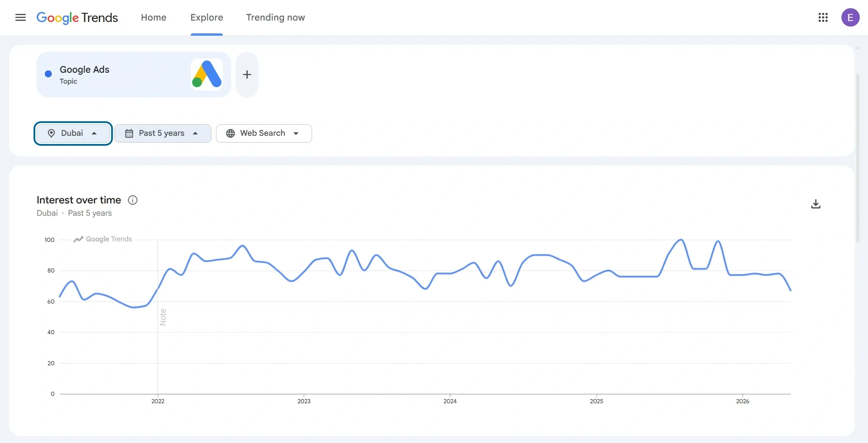This screenshot has height=443, width=868.
Task: Go to the Home tab
Action: point(154,17)
